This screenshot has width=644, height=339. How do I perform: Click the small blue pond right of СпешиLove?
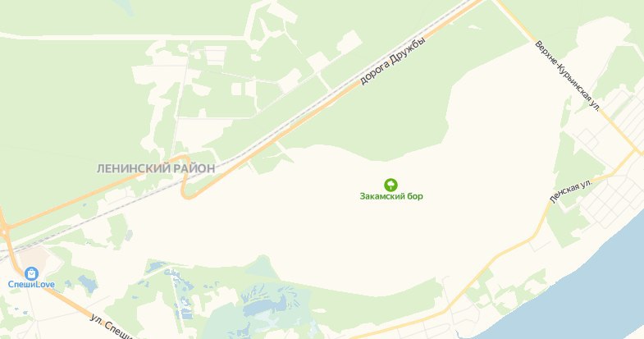89,282
